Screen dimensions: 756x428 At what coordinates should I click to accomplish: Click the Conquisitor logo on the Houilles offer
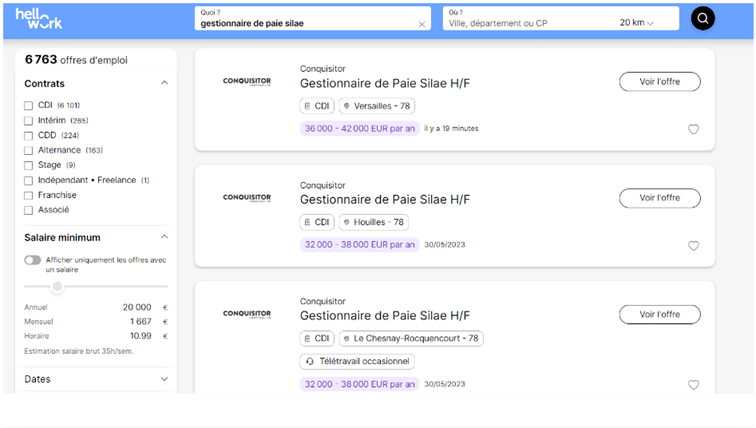tap(247, 198)
